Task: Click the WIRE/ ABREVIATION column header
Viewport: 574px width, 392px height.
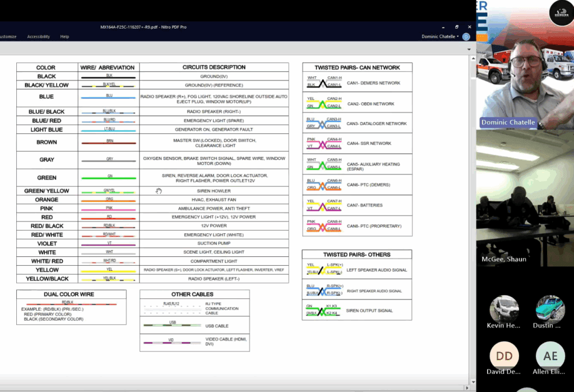Action: [107, 67]
